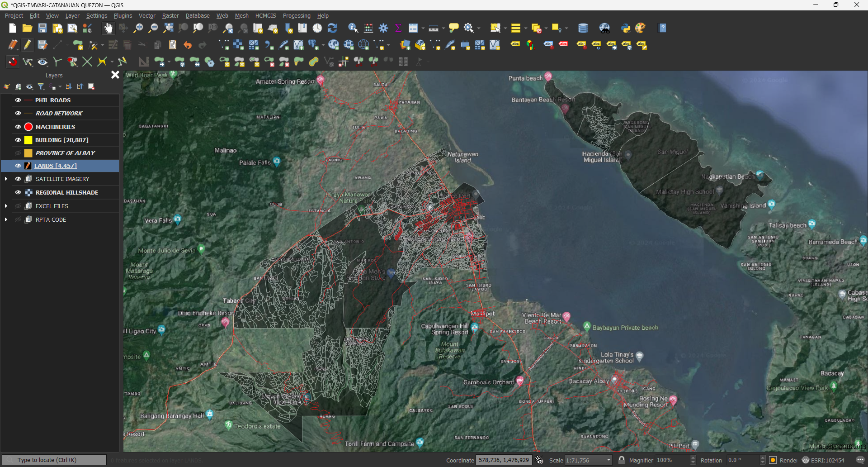Toggle visibility of MACHINERIES layer
The image size is (868, 467).
(x=18, y=127)
